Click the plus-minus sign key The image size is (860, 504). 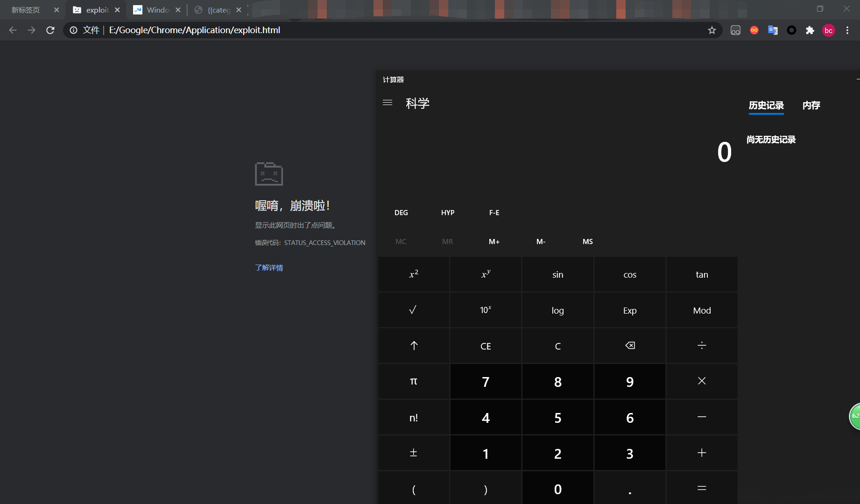pos(414,453)
